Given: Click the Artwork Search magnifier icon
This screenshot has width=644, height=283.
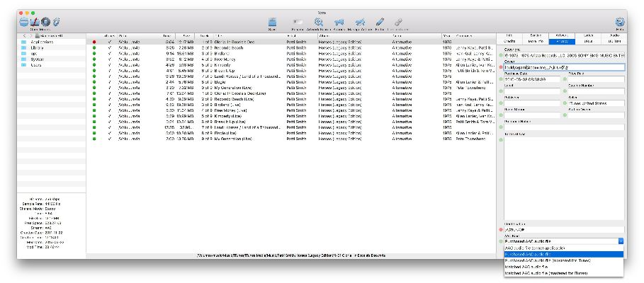Looking at the screenshot, I should click(319, 22).
